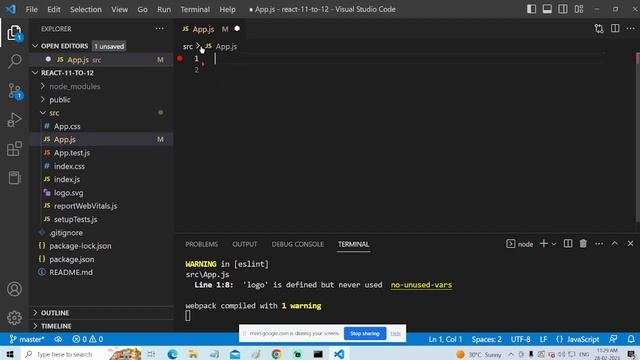Toggle breakpoint red dot on line 1

(180, 58)
